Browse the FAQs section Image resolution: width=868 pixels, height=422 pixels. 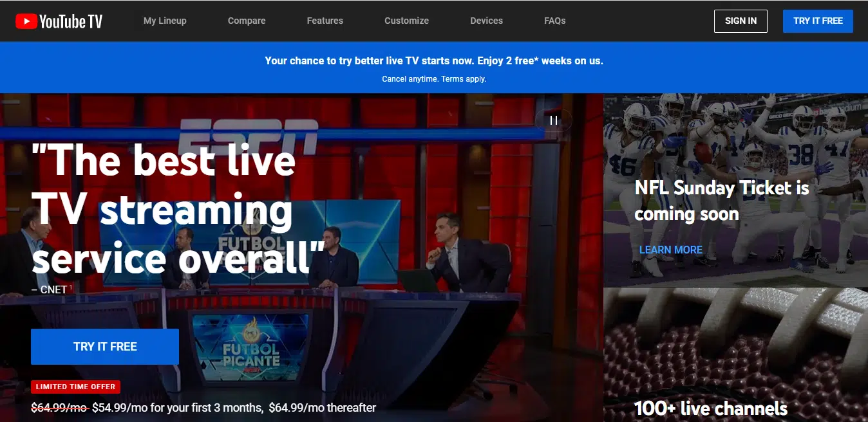(x=554, y=21)
